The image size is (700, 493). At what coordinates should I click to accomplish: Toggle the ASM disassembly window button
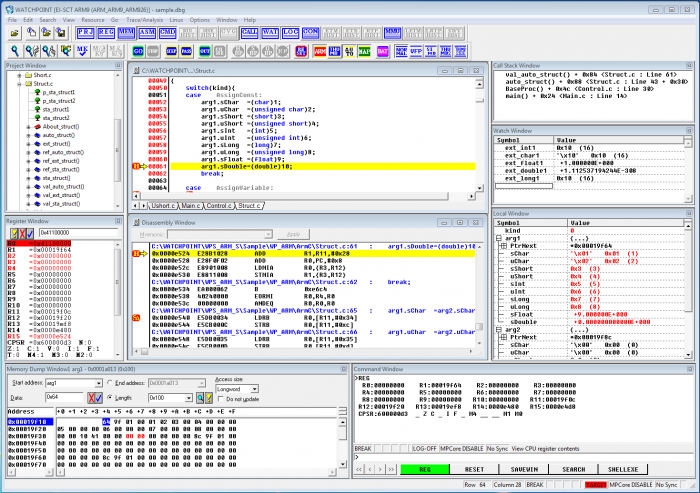[147, 33]
